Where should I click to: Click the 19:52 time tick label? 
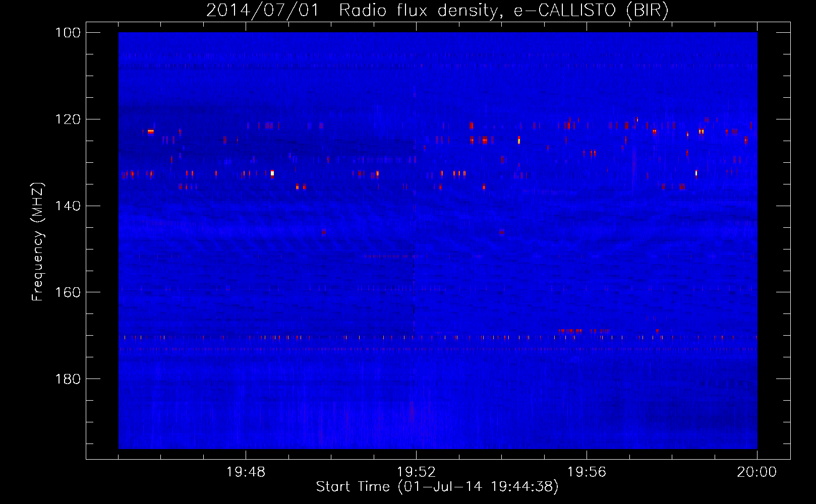click(416, 472)
